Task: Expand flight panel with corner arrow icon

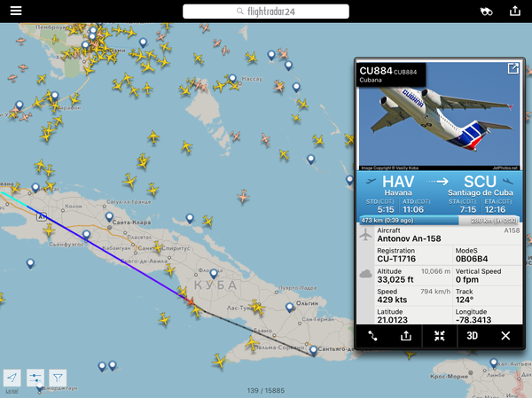Action: pos(512,68)
